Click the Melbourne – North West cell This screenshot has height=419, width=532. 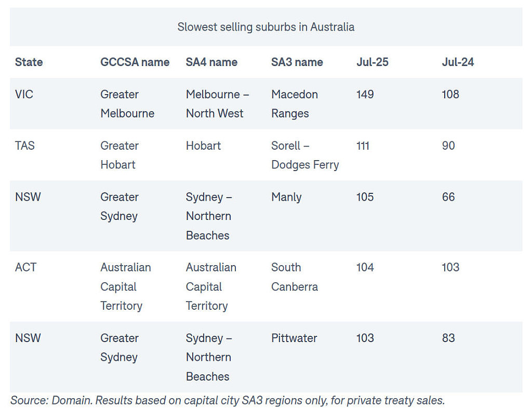point(218,103)
